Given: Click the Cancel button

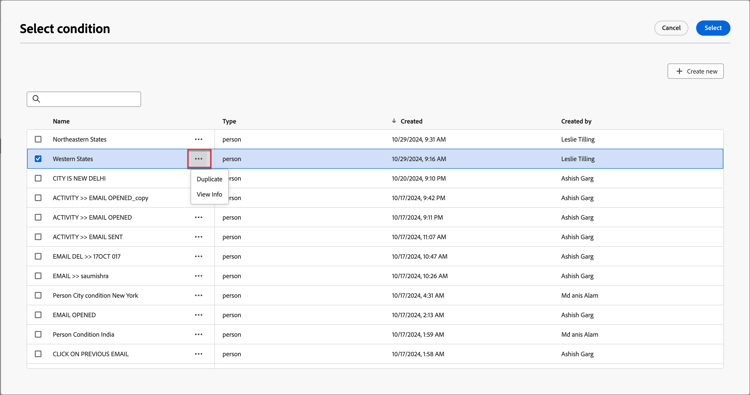Looking at the screenshot, I should coord(671,28).
